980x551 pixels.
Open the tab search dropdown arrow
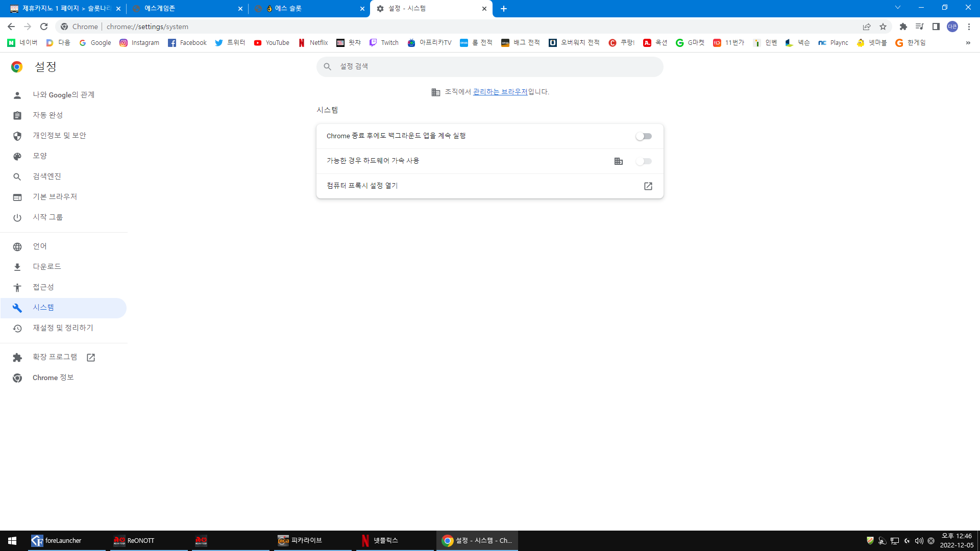(x=897, y=8)
